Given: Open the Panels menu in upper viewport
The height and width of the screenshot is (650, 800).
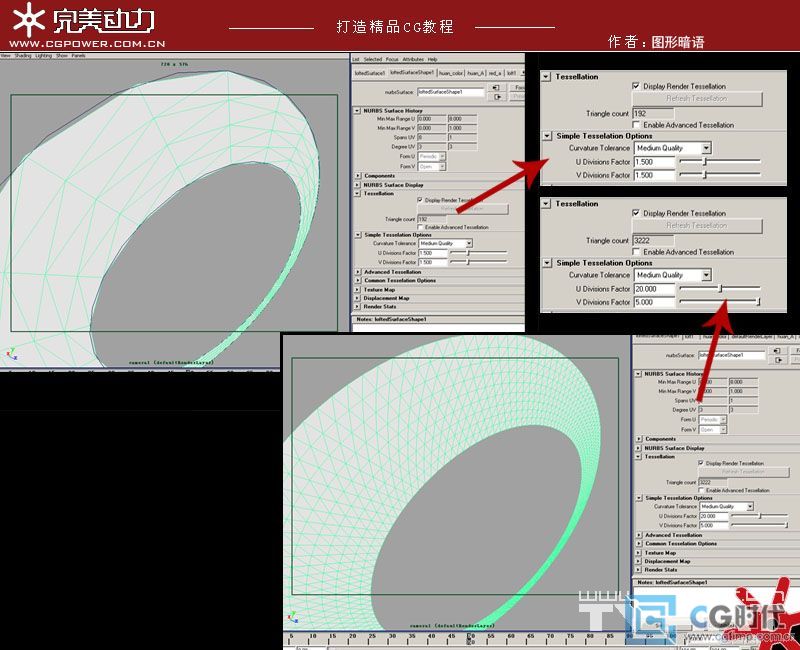Looking at the screenshot, I should [79, 56].
